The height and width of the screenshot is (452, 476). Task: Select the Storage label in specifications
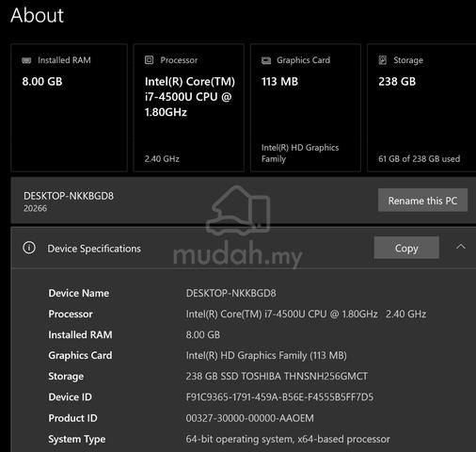[x=66, y=376]
